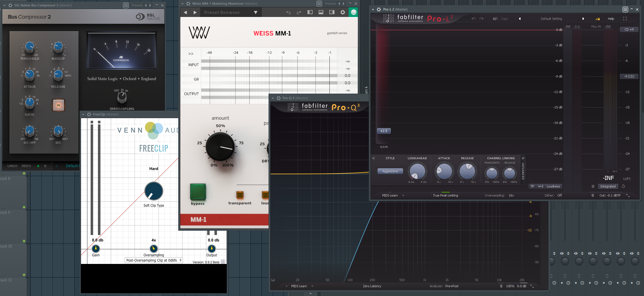Collapse Pro-L 2 controls with left chevron
The image size is (644, 296).
tap(373, 158)
